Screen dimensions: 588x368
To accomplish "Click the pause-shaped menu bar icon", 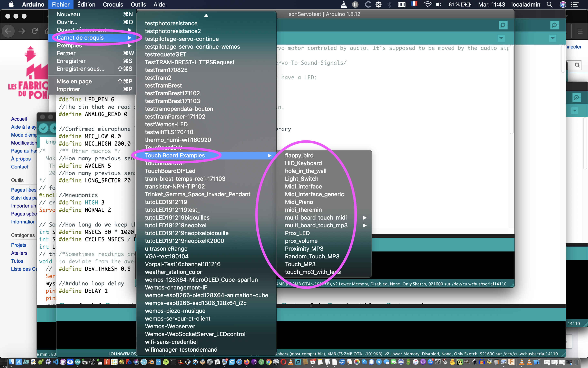I will (355, 4).
